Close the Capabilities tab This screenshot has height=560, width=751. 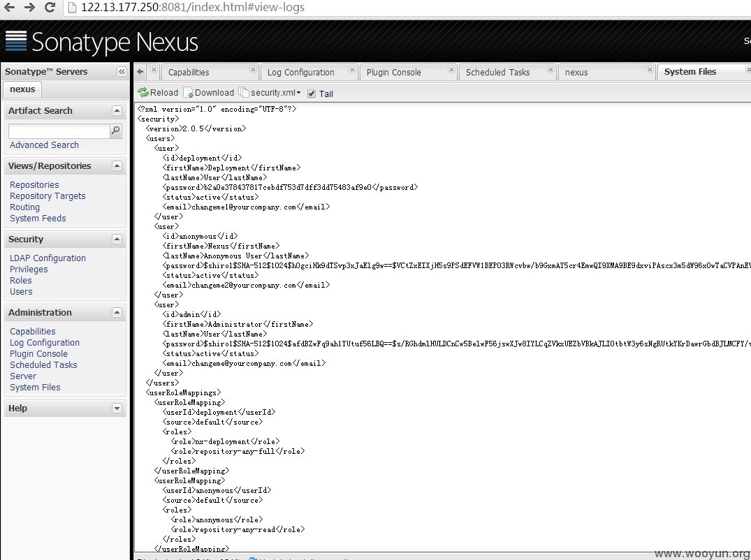[x=253, y=69]
